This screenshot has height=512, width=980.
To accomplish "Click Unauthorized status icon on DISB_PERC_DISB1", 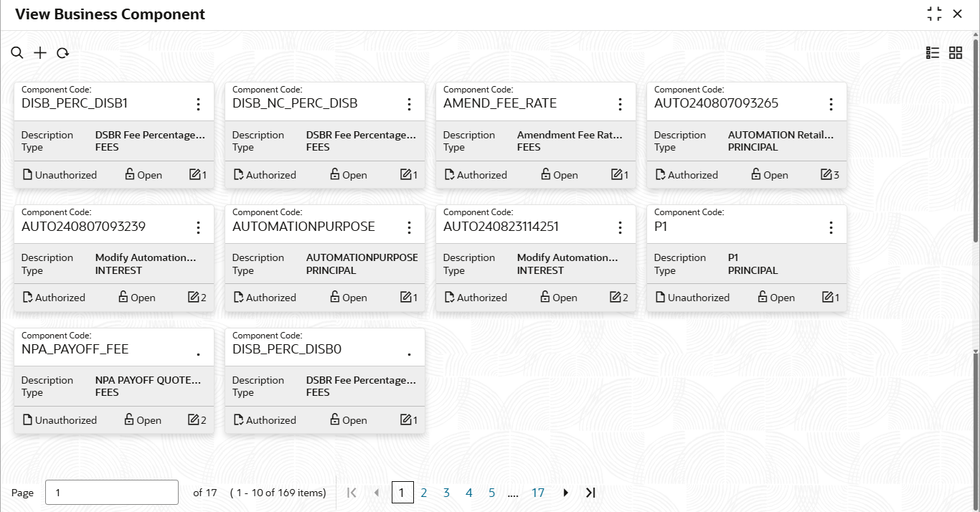I will pos(27,174).
